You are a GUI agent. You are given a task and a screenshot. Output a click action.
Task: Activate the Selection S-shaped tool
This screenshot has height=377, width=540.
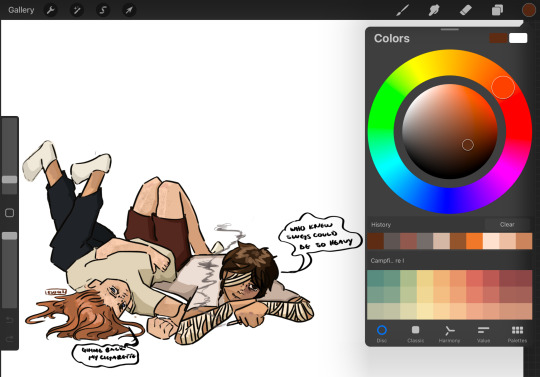pos(103,10)
